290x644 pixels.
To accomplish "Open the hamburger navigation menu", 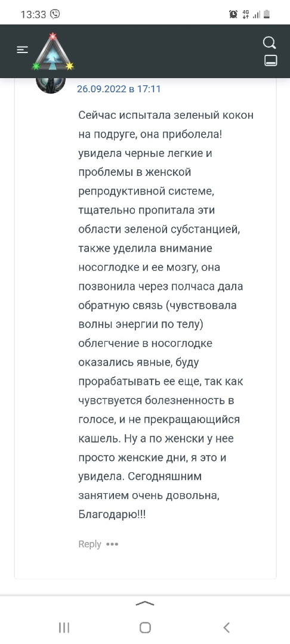I will pos(23,50).
